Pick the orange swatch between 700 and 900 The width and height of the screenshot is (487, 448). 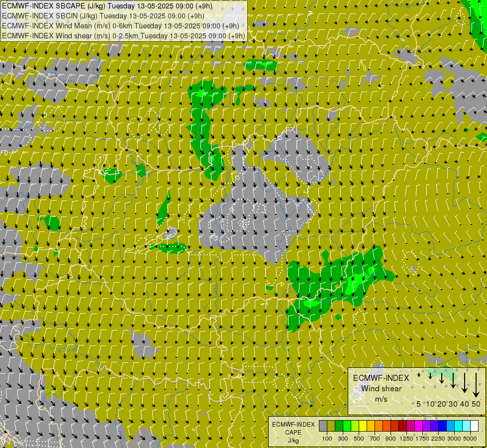click(x=379, y=426)
